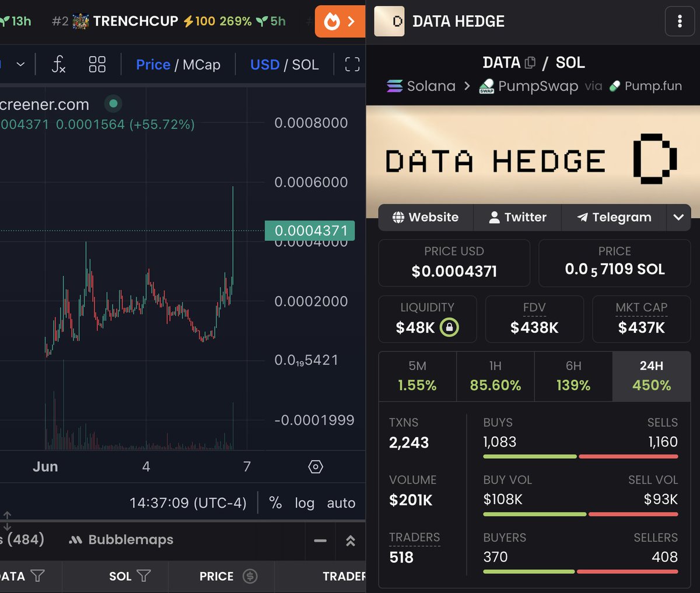Screen dimensions: 700x593
Task: Select the 1H timeframe tab
Action: [495, 376]
